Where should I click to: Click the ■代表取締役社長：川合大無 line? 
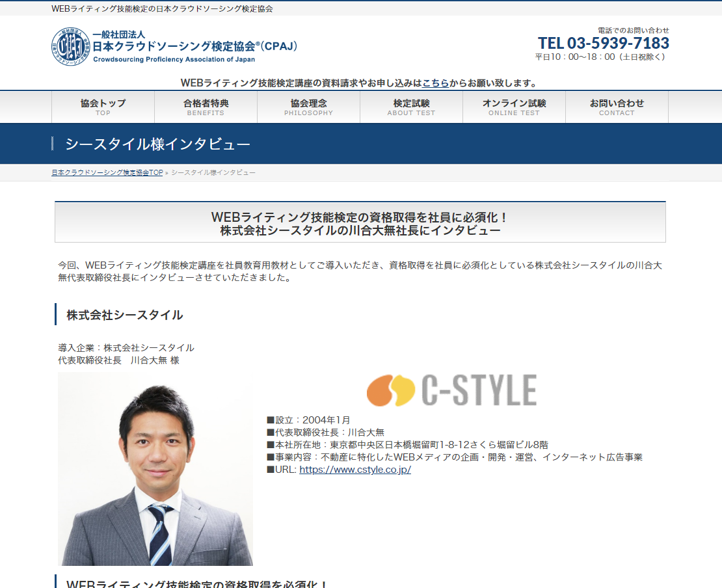(325, 433)
